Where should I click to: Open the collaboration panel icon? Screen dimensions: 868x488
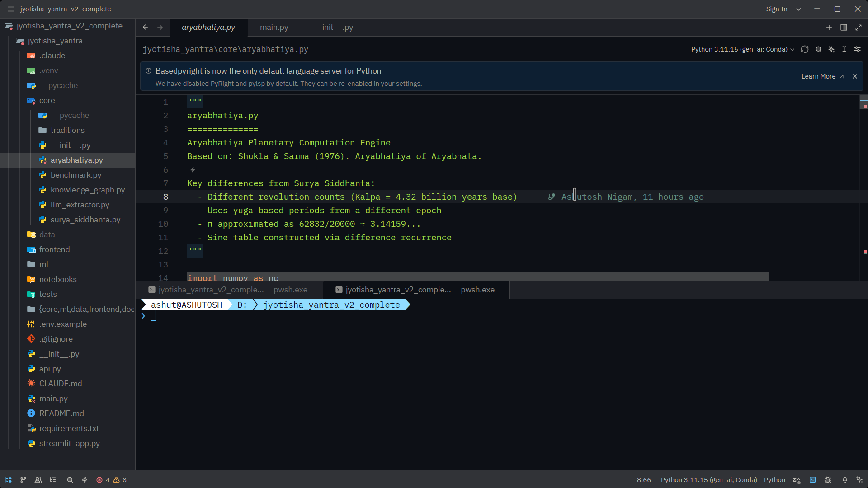pyautogui.click(x=38, y=480)
